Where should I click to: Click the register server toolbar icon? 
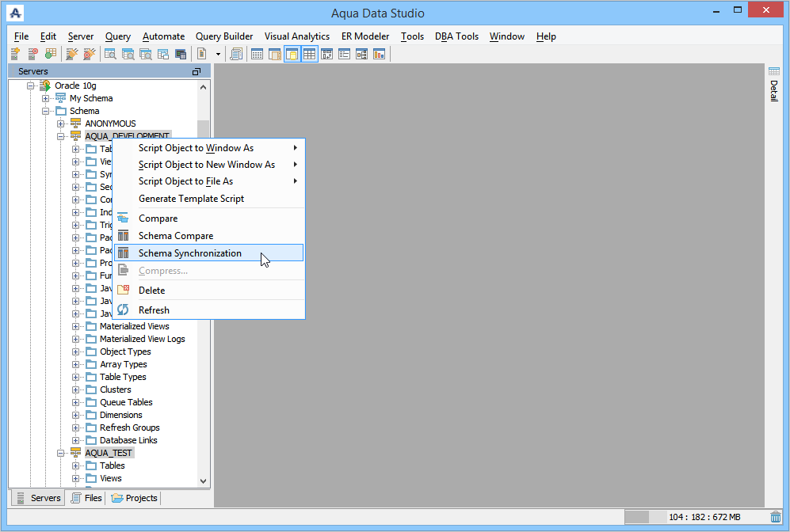[x=16, y=54]
